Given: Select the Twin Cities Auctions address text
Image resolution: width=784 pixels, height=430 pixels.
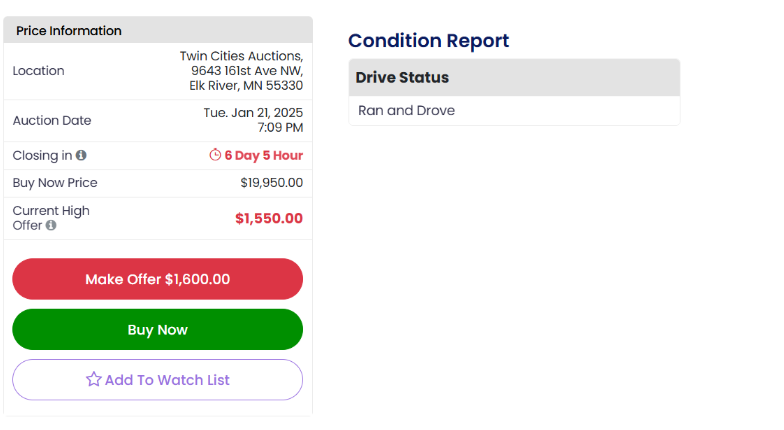Looking at the screenshot, I should [242, 71].
